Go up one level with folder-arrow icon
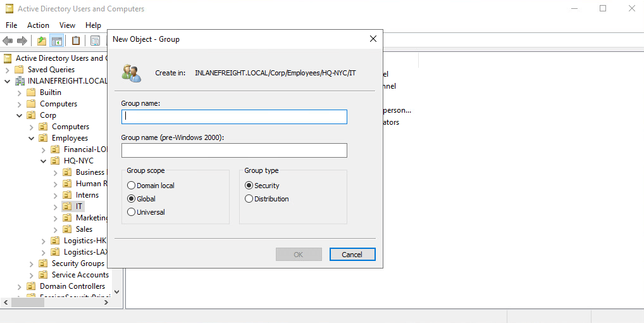This screenshot has height=323, width=644. pos(42,41)
